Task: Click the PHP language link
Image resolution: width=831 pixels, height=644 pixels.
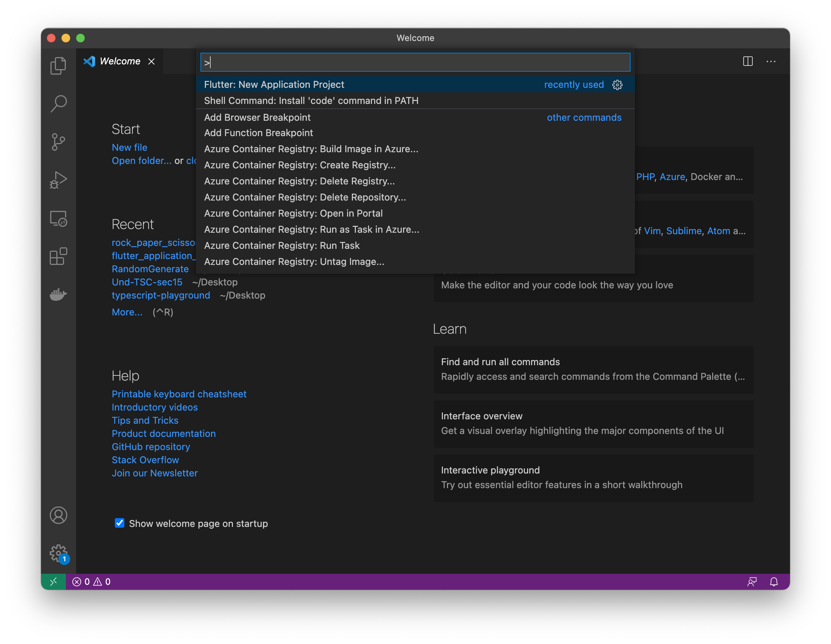Action: click(x=645, y=177)
